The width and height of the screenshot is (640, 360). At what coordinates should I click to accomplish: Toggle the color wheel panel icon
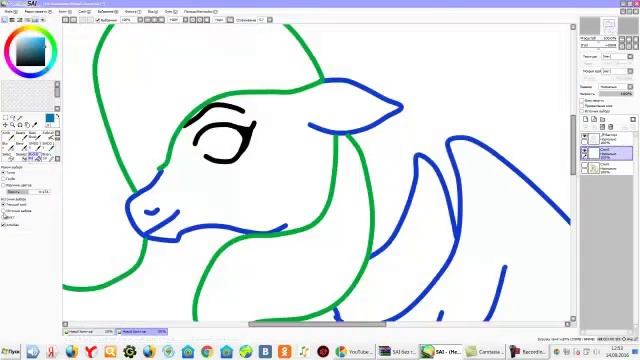coord(4,20)
